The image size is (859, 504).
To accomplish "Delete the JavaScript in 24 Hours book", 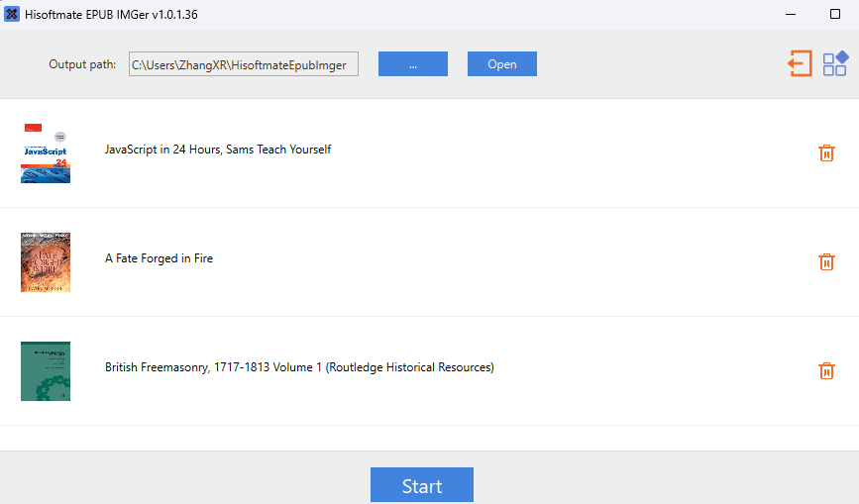I will pos(826,153).
